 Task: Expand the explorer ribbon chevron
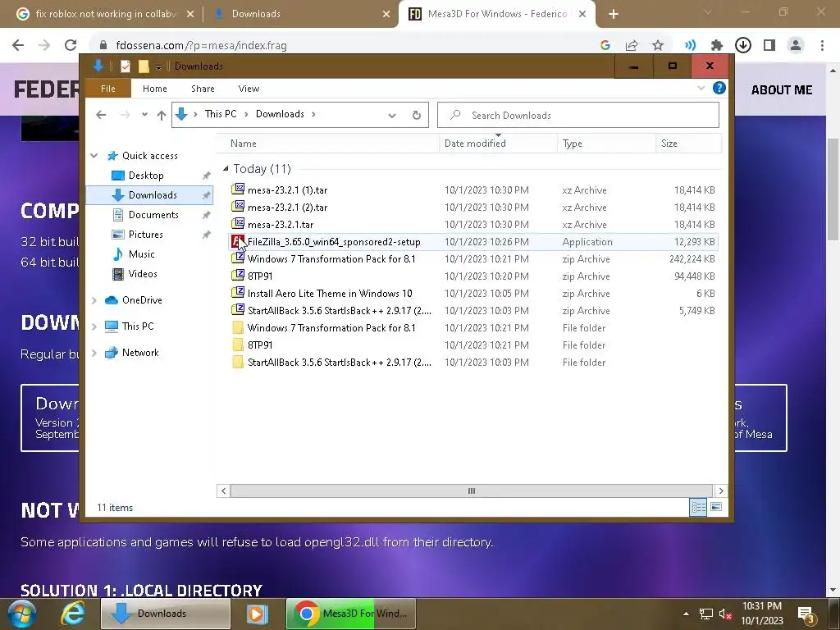pos(701,88)
